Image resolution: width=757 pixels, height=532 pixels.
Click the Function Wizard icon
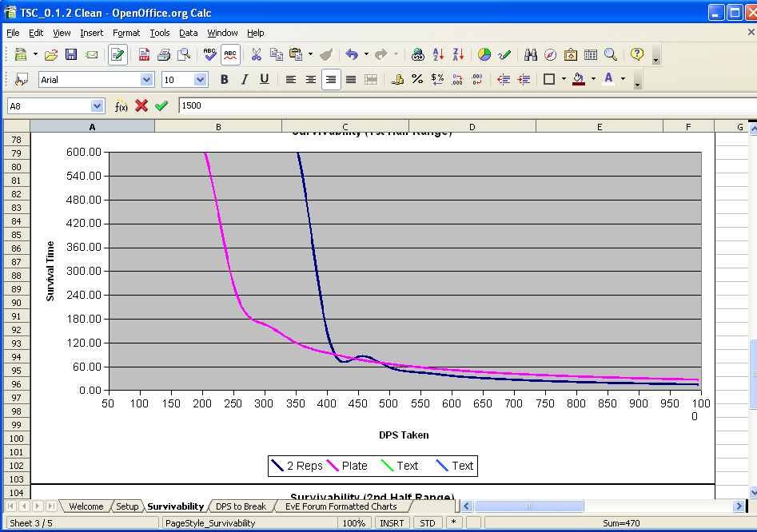121,106
